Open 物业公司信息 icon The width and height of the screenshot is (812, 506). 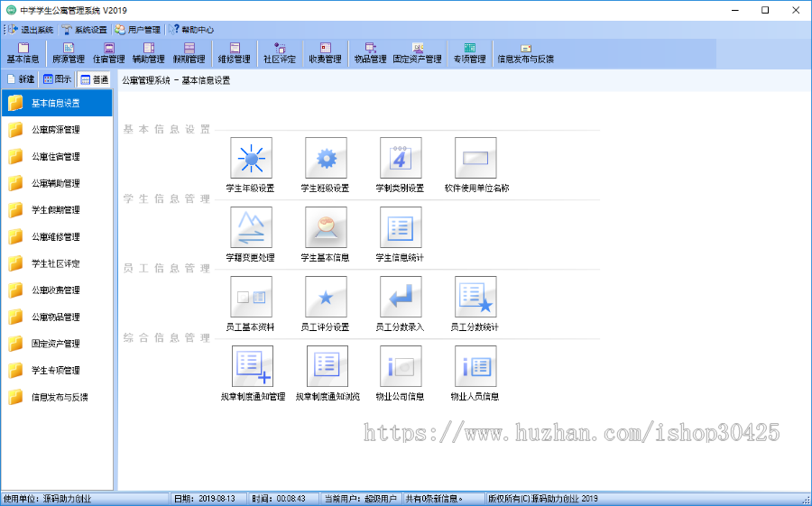tap(401, 367)
